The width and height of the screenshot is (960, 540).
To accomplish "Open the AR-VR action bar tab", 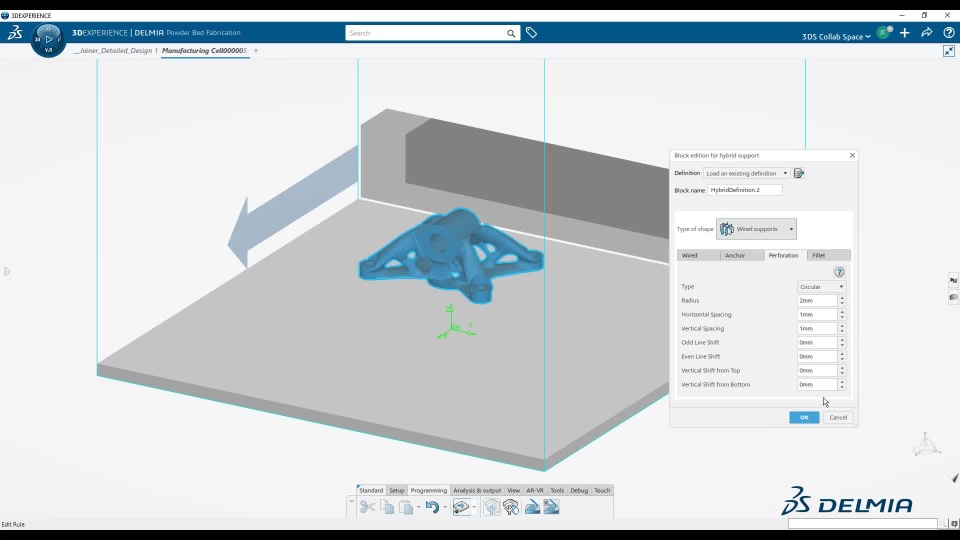I will tap(535, 490).
